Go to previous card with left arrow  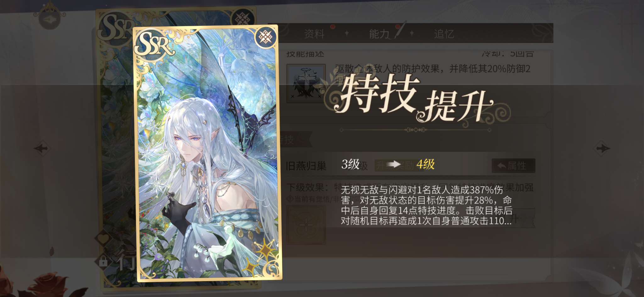[x=42, y=148]
